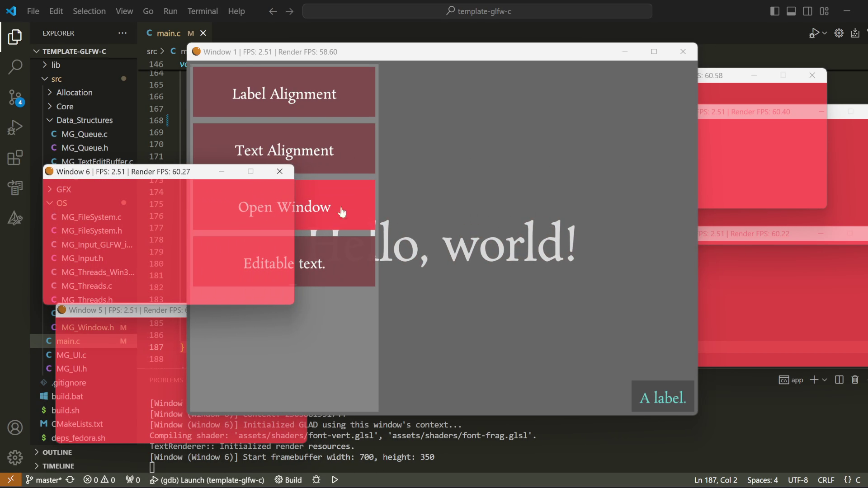Open the File menu
The image size is (868, 488).
33,11
